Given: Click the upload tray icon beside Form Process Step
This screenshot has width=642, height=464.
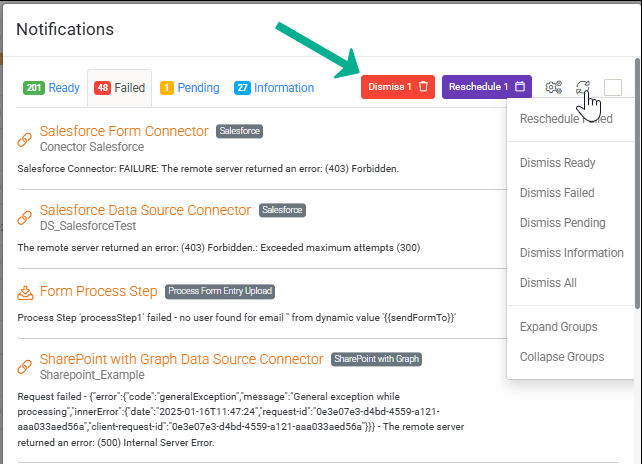Looking at the screenshot, I should [x=25, y=293].
